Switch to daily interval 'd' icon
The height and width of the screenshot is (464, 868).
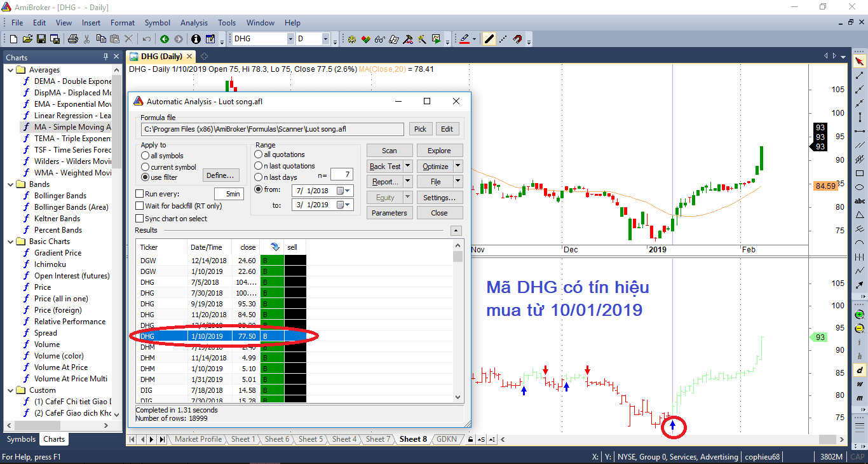tap(860, 370)
